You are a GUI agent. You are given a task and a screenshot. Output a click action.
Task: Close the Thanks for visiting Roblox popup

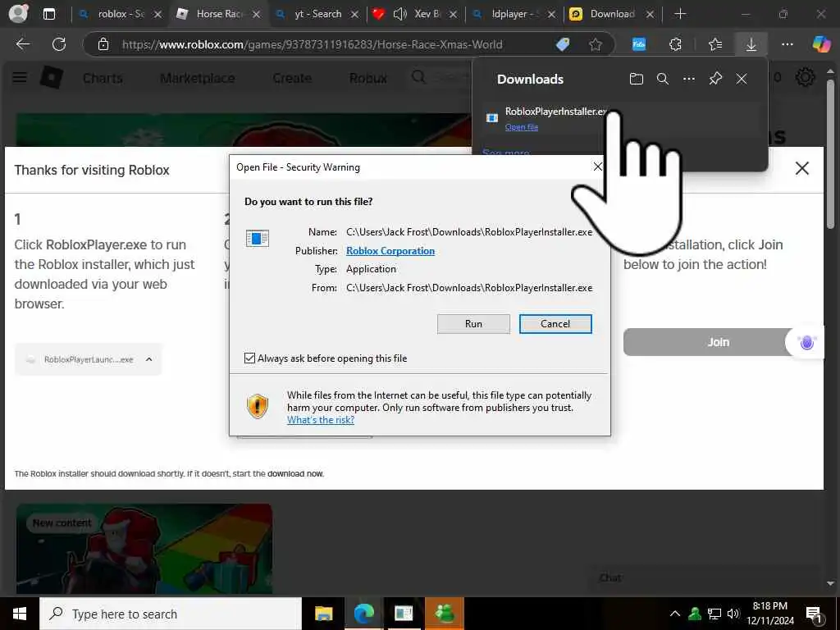[x=802, y=168]
